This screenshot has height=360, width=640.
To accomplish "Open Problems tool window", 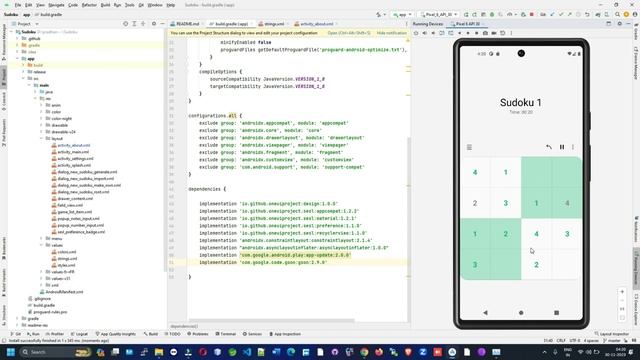I will 198,334.
